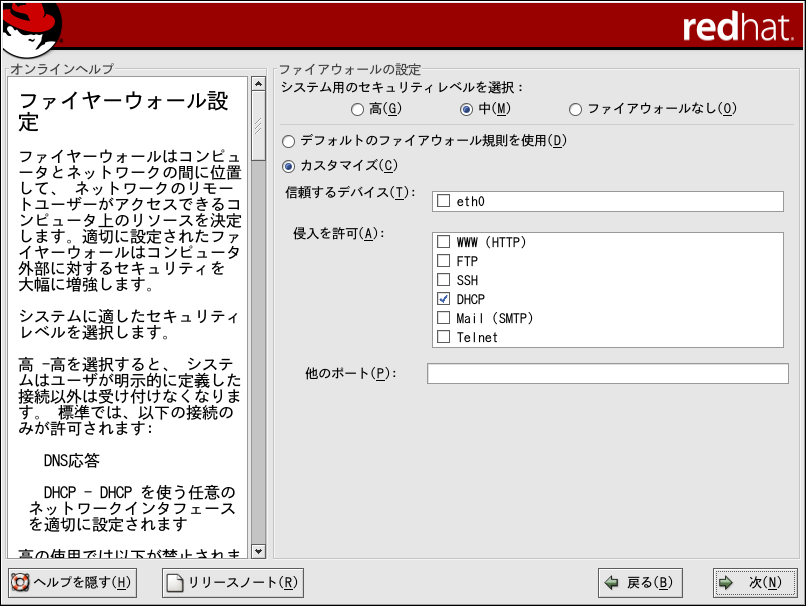
Task: Select デフォルトのファイアウォール規則を使用 option
Action: [290, 141]
